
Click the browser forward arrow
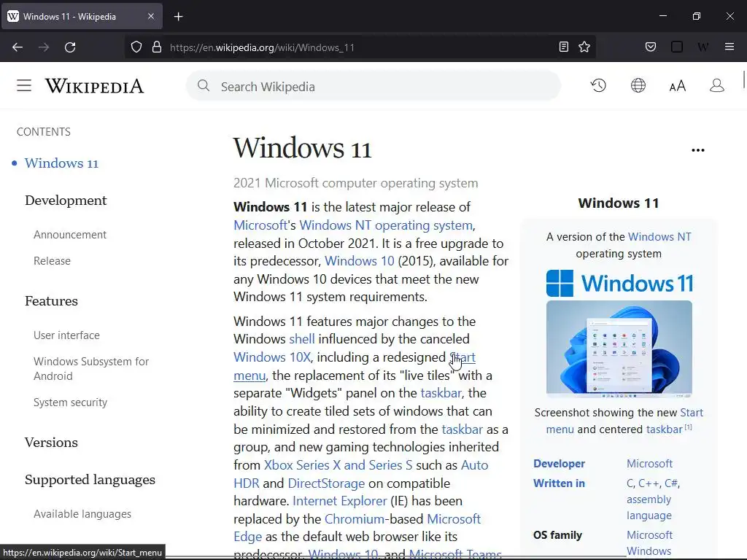[x=44, y=47]
